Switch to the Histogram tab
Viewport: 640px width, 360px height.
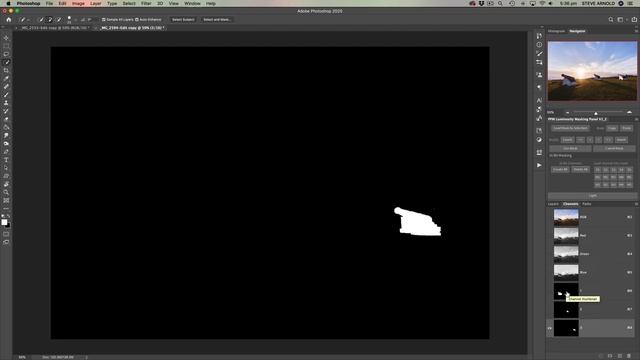pos(556,31)
